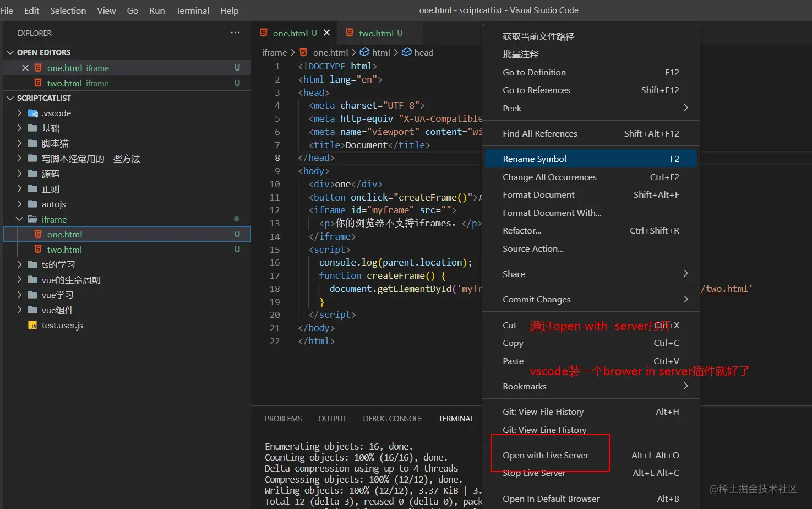Click the HTML5 icon on two.html tab

[350, 33]
